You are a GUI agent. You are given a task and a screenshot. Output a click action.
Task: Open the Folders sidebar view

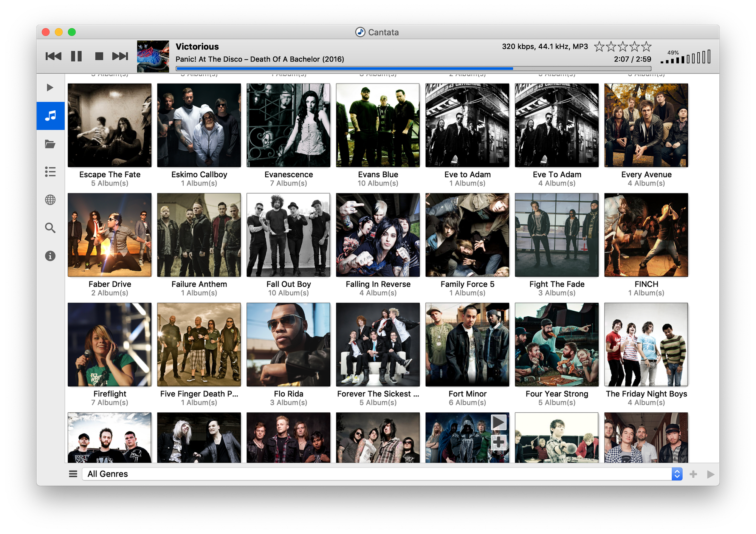click(50, 144)
